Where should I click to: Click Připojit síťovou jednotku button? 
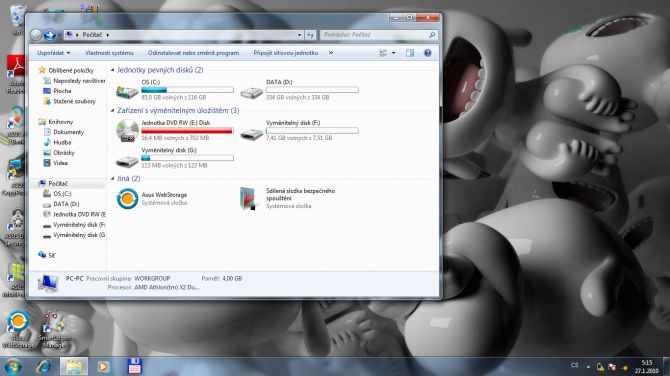pyautogui.click(x=285, y=53)
